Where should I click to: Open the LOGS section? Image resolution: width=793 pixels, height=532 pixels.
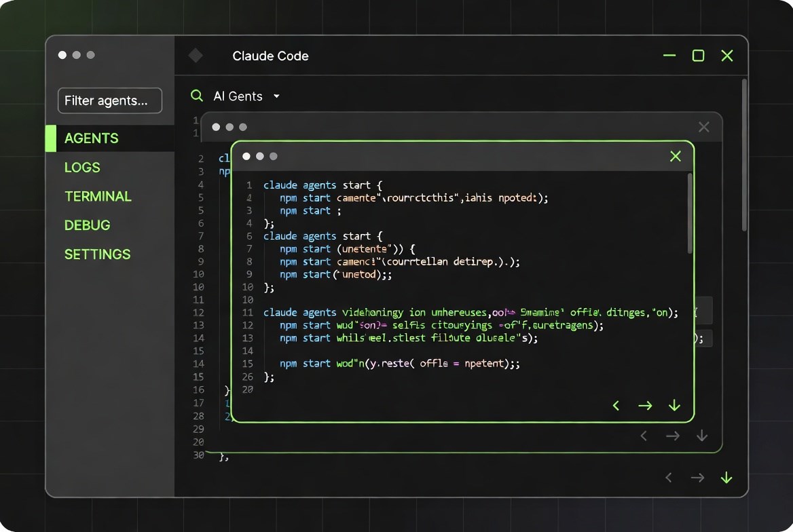[x=82, y=168]
